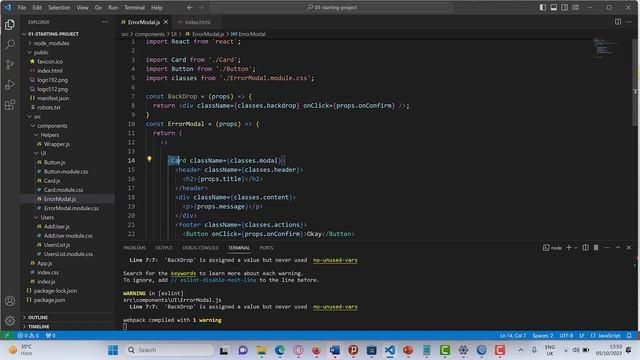Change UTF-8 encoding in status bar

[x=566, y=336]
